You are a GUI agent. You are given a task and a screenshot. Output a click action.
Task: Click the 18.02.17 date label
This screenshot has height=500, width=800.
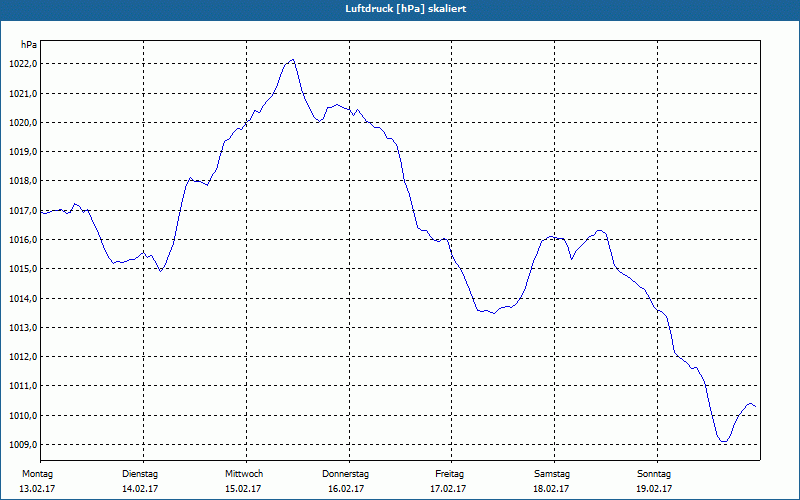[x=551, y=489]
